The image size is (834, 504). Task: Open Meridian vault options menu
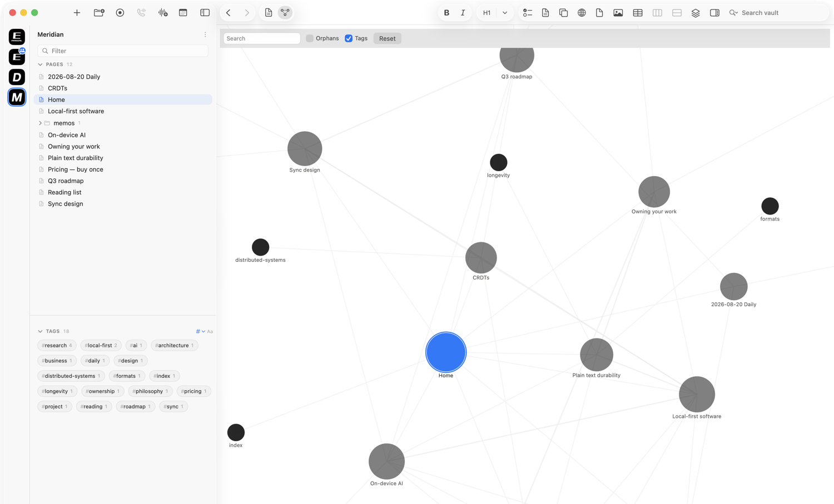coord(205,34)
